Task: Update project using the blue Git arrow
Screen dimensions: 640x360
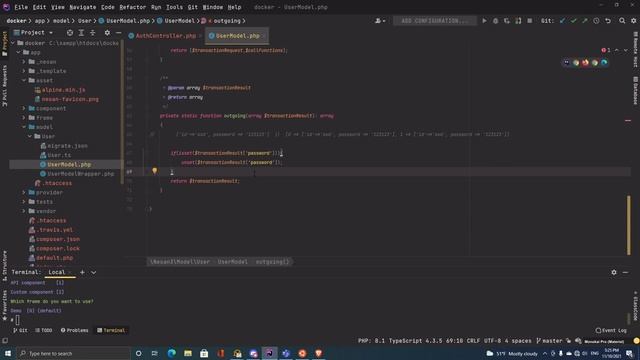Action: click(x=562, y=21)
